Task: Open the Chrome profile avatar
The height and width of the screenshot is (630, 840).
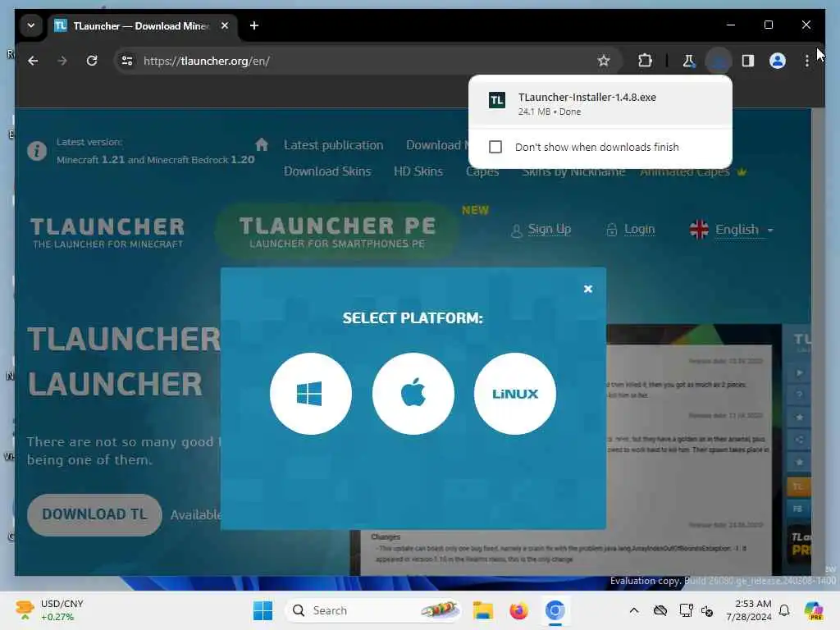Action: (778, 61)
